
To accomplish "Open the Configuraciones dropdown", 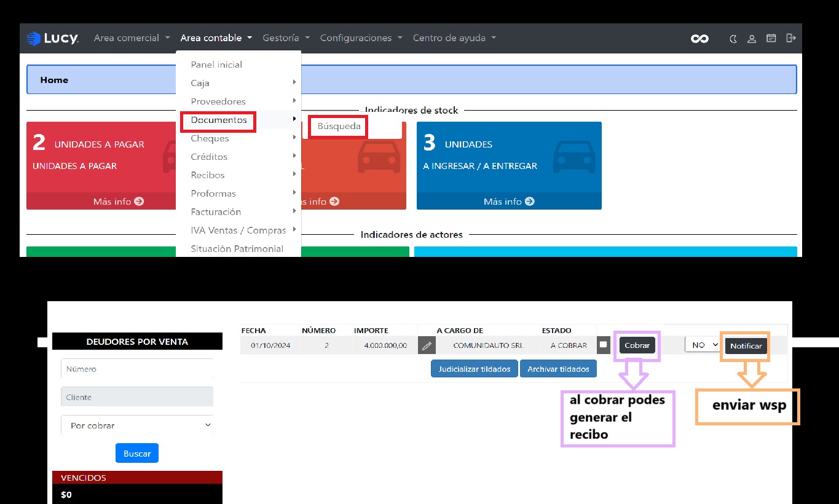I will click(x=361, y=38).
